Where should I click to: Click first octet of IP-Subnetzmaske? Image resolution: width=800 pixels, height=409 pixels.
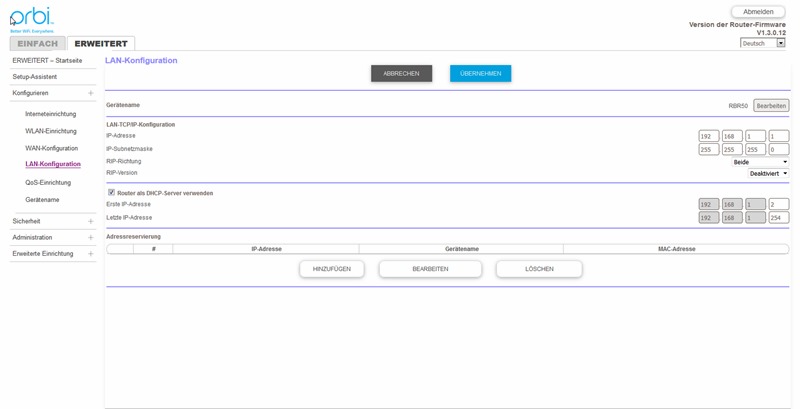709,149
